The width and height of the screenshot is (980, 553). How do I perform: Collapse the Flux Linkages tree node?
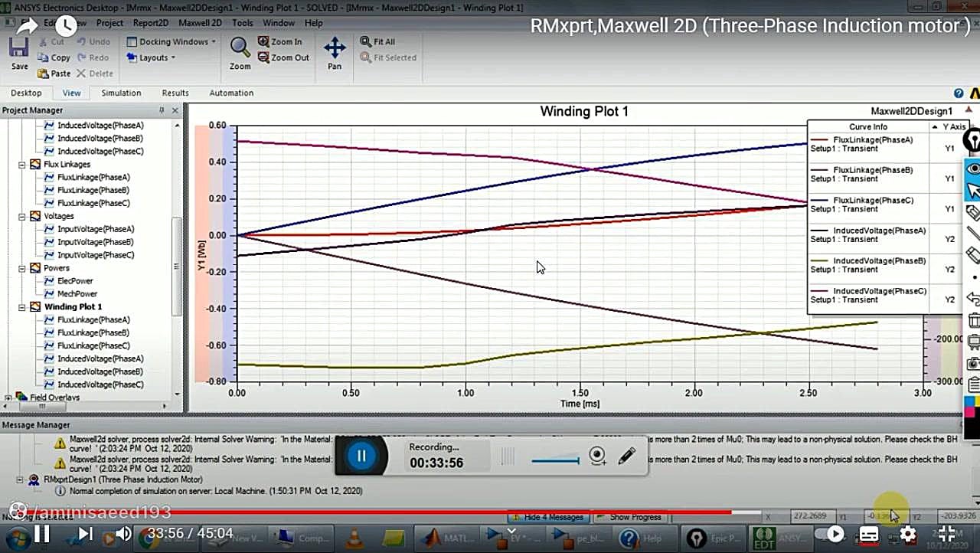21,165
